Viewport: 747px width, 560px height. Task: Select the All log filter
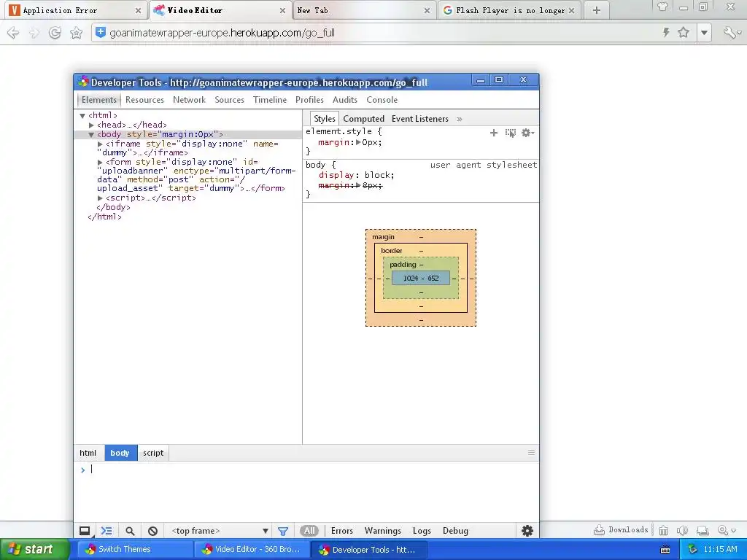tap(309, 531)
